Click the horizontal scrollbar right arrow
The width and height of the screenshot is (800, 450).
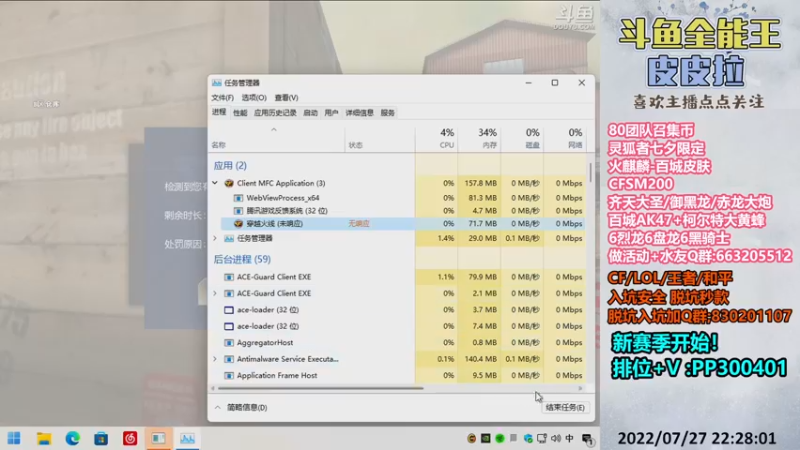(x=581, y=388)
